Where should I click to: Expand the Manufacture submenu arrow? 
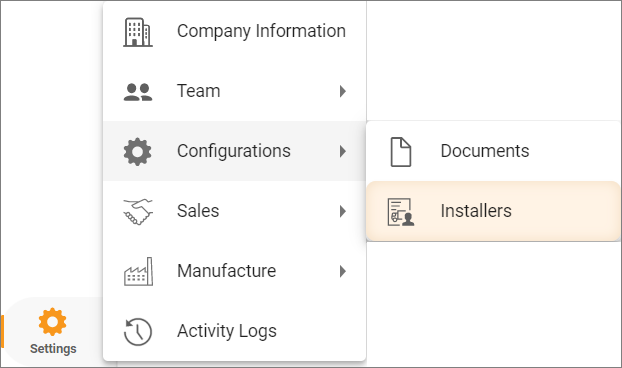[343, 271]
